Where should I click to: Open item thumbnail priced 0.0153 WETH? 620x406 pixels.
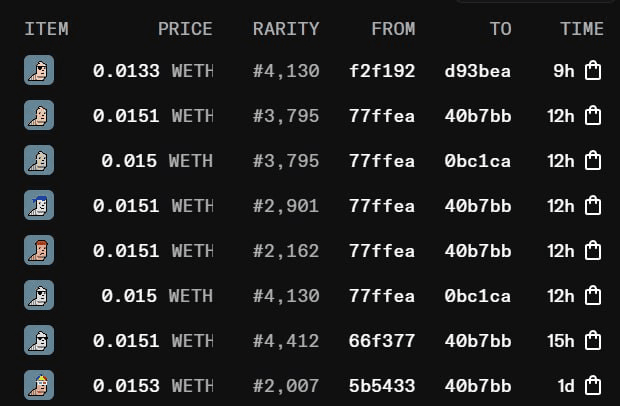tap(39, 385)
